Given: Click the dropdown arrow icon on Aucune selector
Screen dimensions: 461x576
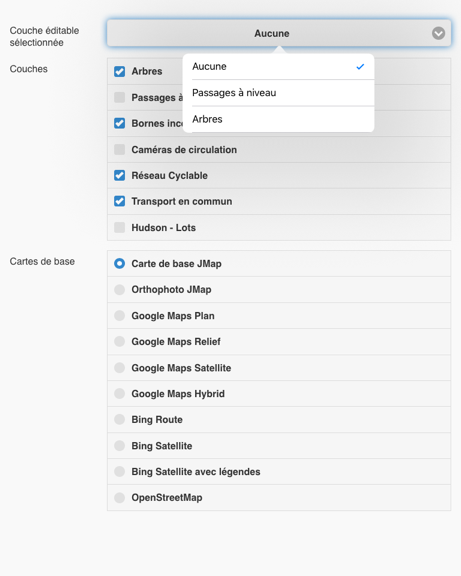Looking at the screenshot, I should [x=438, y=33].
